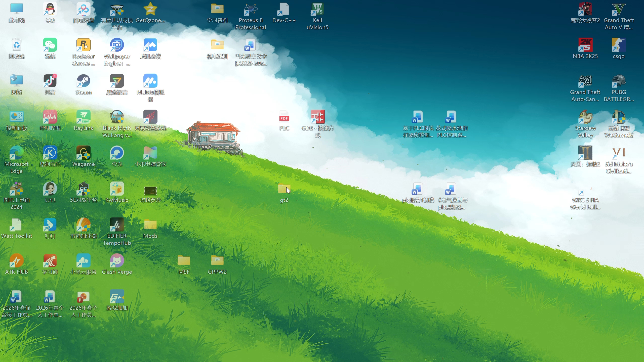Select the Steam shortcut icon

point(84,81)
